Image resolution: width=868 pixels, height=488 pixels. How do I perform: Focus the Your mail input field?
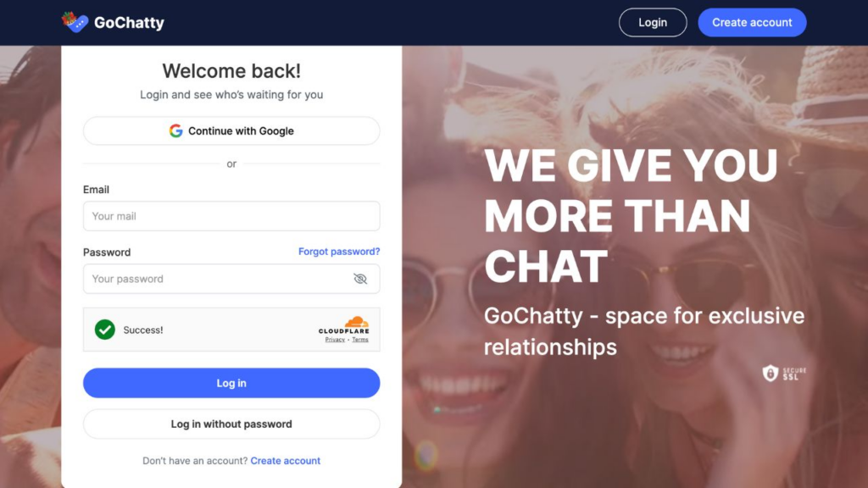click(x=231, y=216)
